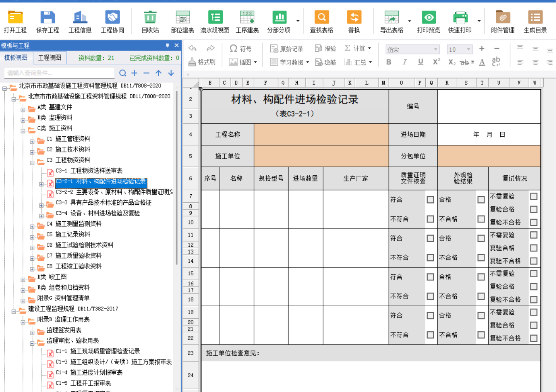556x392 pixels.
Task: Expand D类 竣工图 folder
Action: (x=23, y=280)
